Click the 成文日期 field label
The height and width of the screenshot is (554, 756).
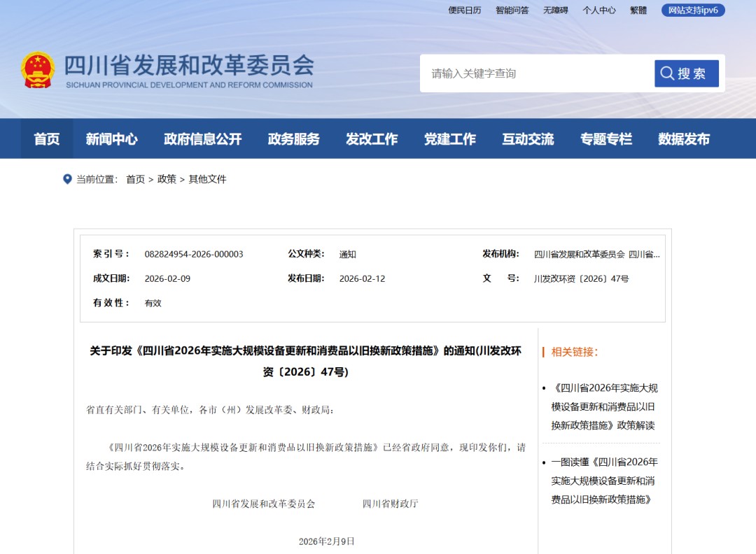111,278
